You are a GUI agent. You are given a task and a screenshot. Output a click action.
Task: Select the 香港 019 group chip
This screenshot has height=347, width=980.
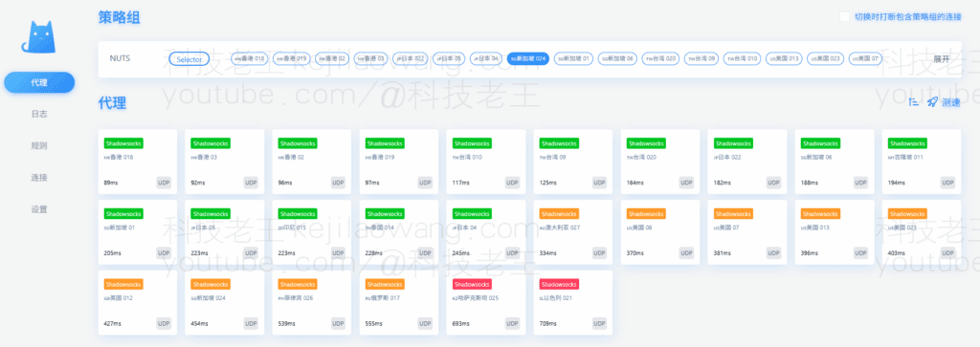point(291,58)
